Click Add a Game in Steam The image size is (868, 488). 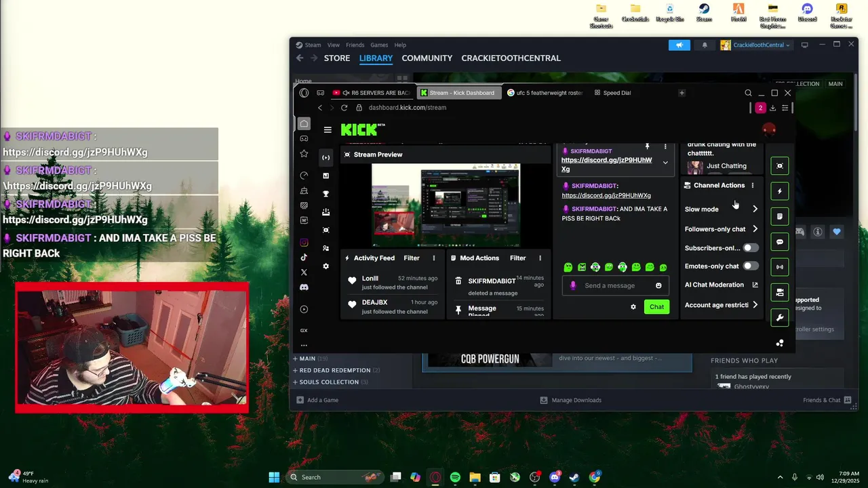point(317,401)
